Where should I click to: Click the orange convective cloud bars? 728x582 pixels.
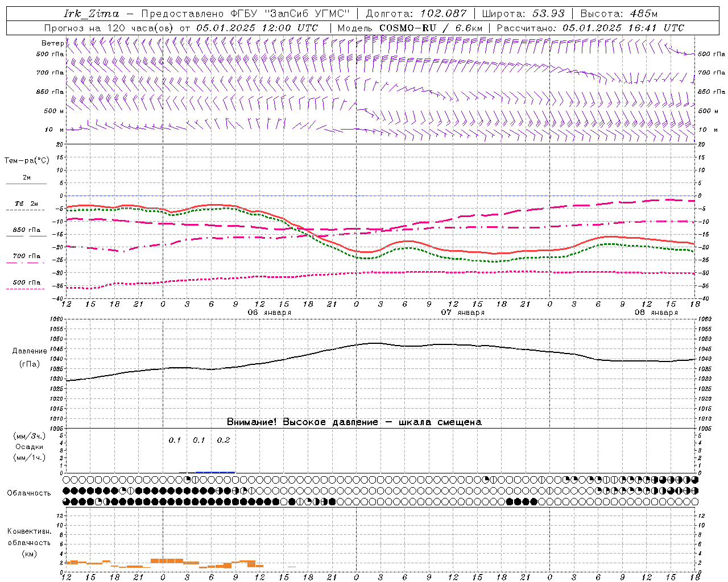coord(167,561)
